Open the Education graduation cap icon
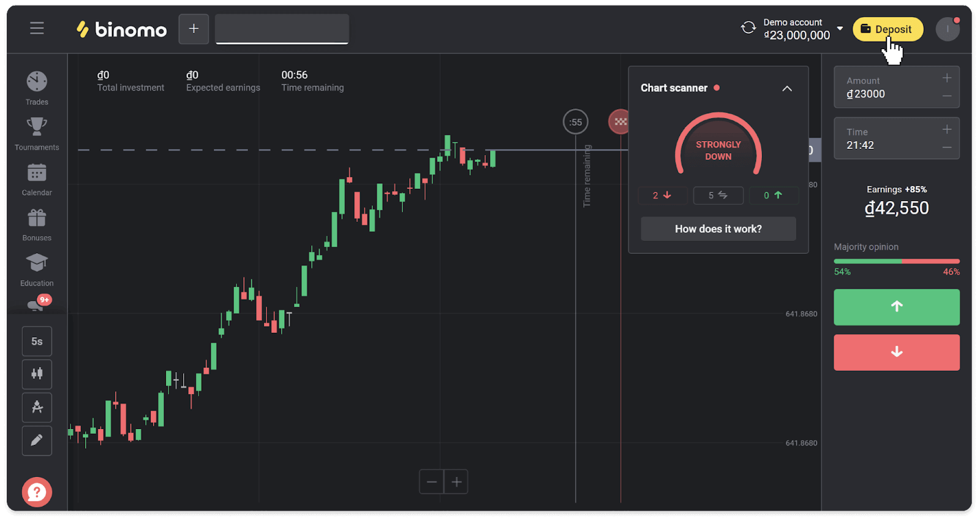Screen dimensions: 980x521 click(37, 263)
